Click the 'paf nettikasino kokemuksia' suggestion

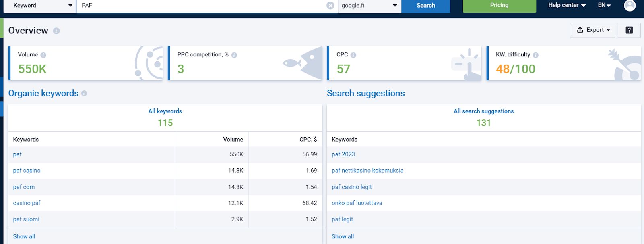click(367, 171)
